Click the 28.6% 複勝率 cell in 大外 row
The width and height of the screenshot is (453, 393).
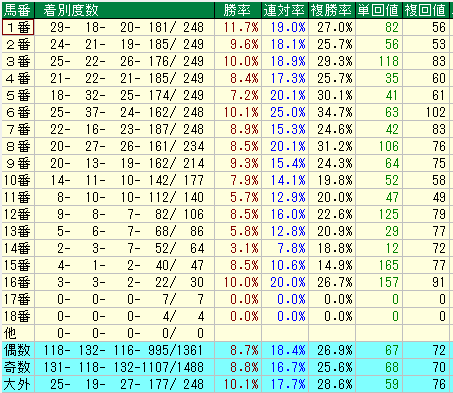coord(332,384)
